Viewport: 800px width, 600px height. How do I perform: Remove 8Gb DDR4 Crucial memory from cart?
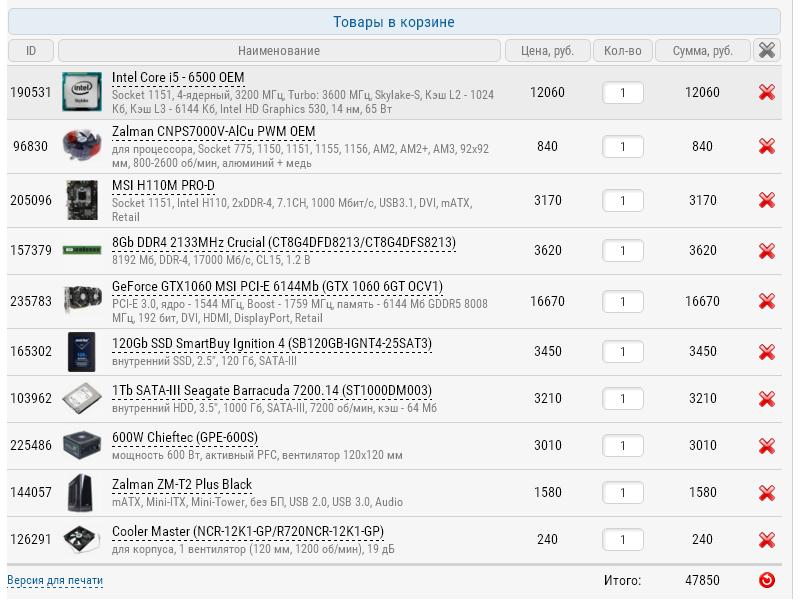[766, 251]
